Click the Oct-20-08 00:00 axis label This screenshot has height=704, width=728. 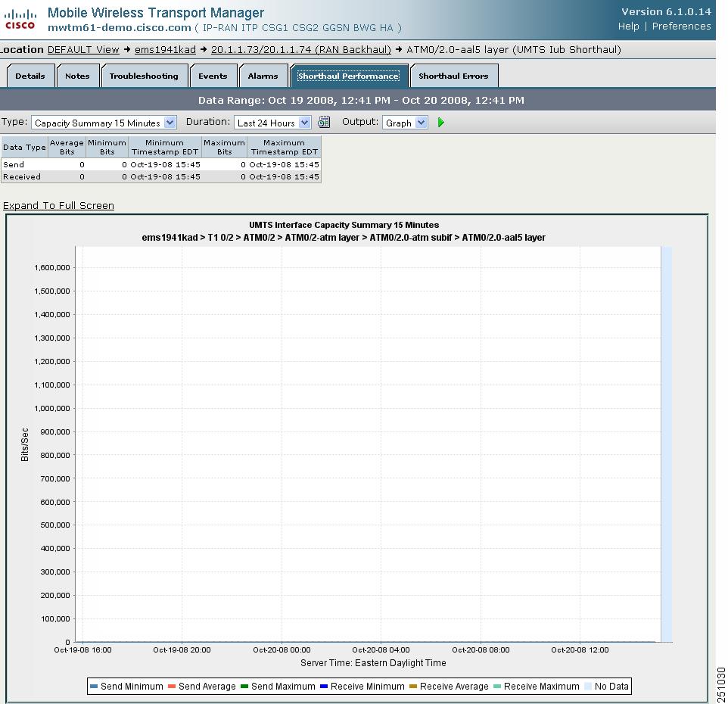282,650
